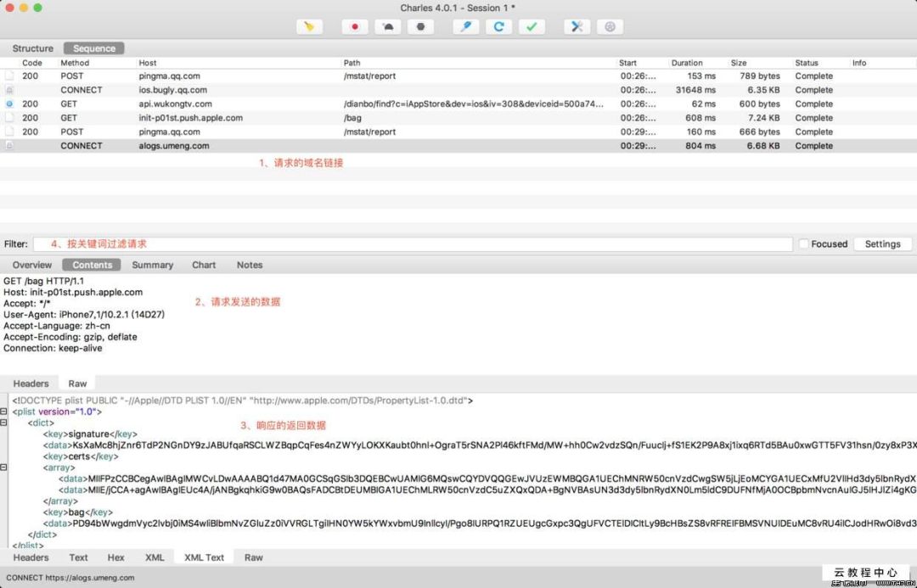Screen dimensions: 917x588
Task: Select response Headers tab at bottom
Action: [x=31, y=557]
